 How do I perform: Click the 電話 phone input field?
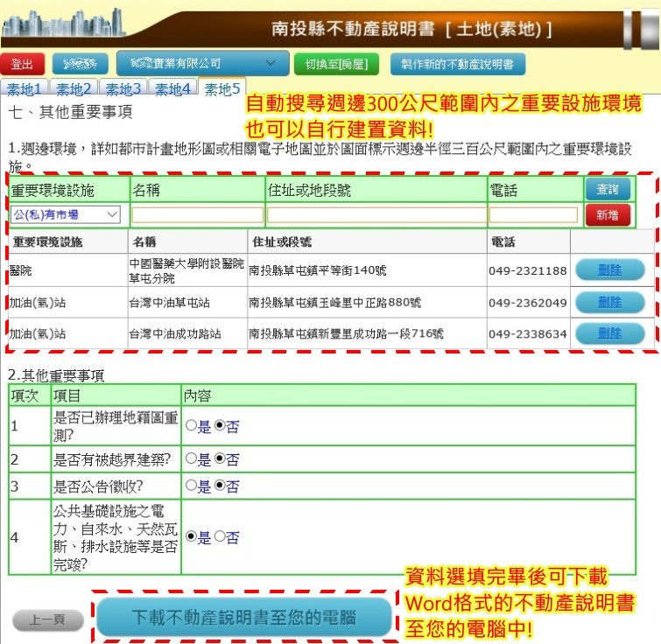(533, 214)
